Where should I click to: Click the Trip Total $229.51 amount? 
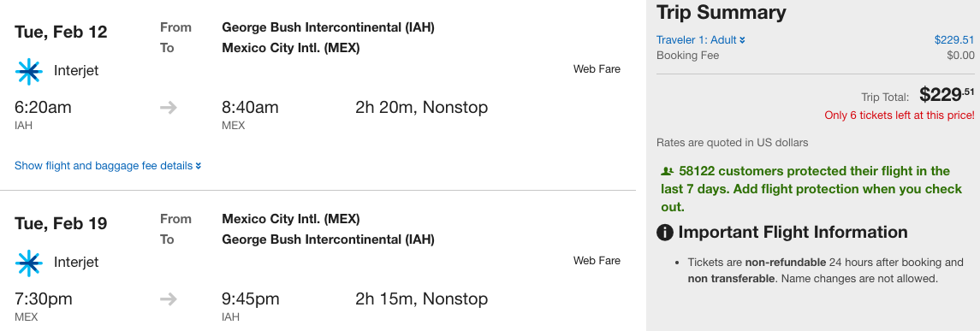coord(947,95)
